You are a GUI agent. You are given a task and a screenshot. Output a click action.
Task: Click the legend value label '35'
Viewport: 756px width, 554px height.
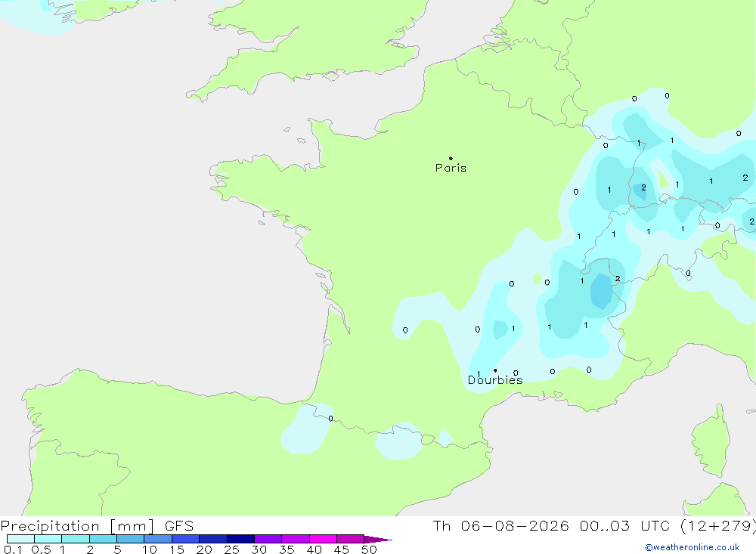tap(287, 549)
